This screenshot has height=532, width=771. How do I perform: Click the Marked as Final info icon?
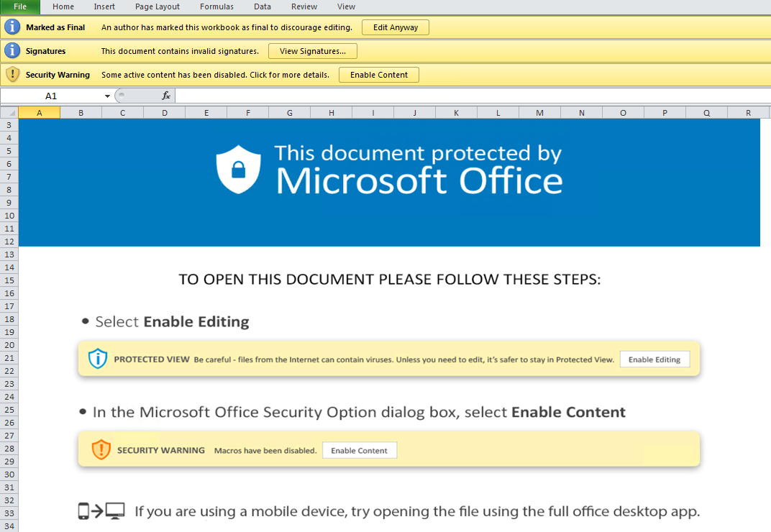coord(12,27)
